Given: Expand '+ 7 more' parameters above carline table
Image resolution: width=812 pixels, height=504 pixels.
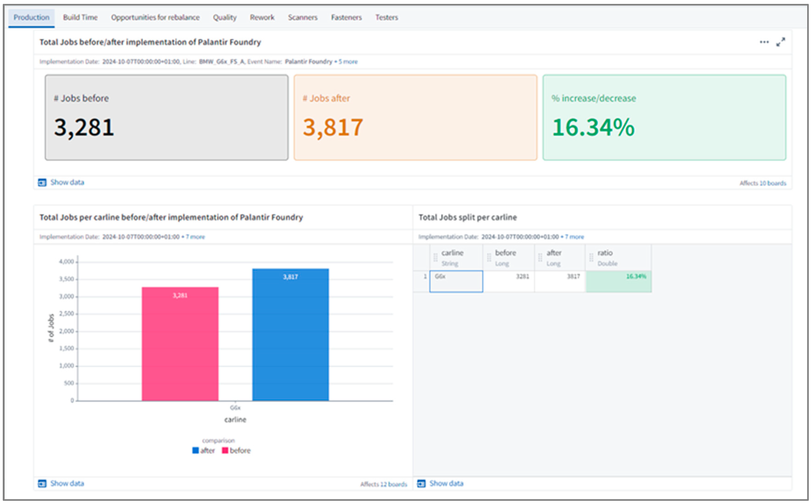Looking at the screenshot, I should coord(572,237).
